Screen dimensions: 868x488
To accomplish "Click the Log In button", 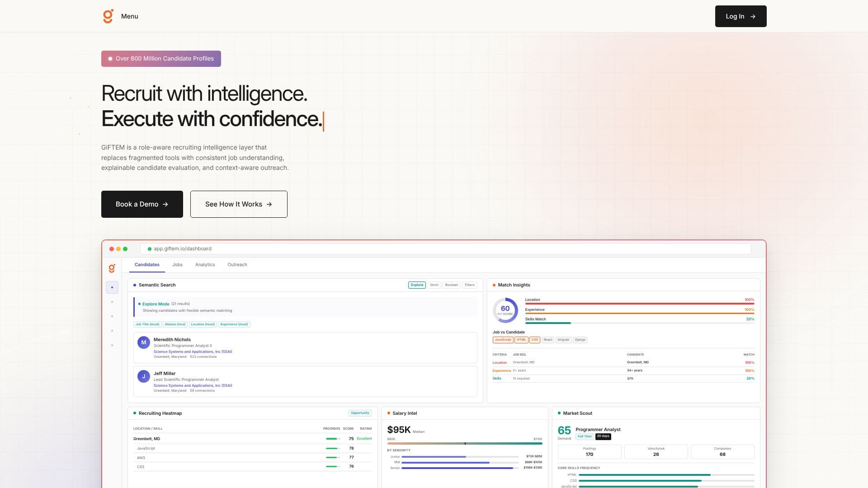I will tap(741, 16).
